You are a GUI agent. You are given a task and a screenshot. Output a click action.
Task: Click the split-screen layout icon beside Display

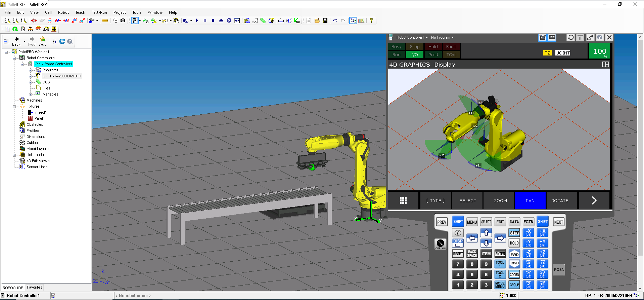[x=605, y=64]
